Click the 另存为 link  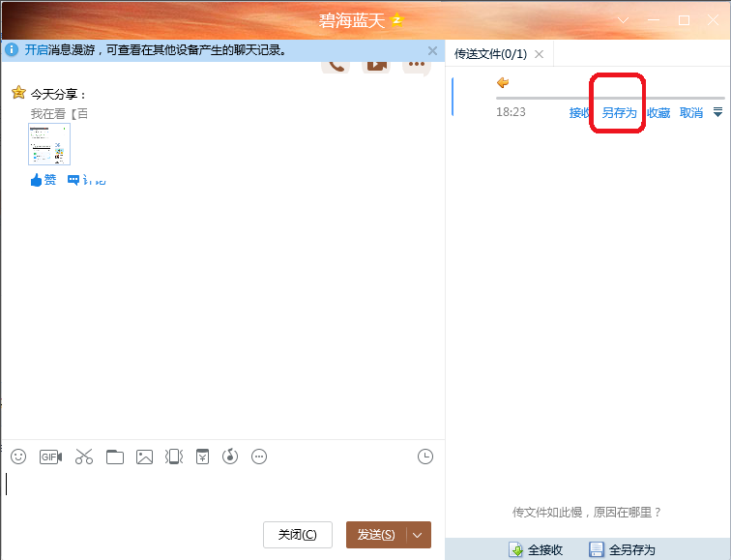pos(619,113)
